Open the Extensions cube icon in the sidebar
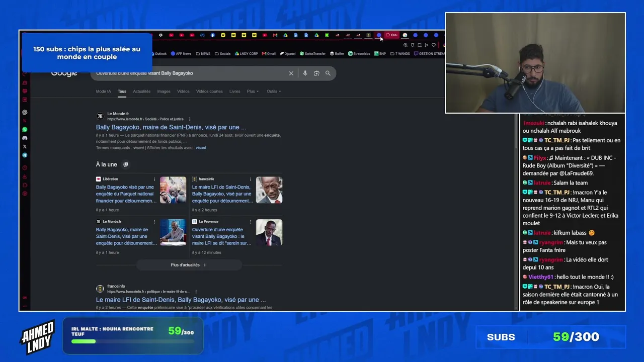Screen dimensions: 644x362 [x=25, y=185]
